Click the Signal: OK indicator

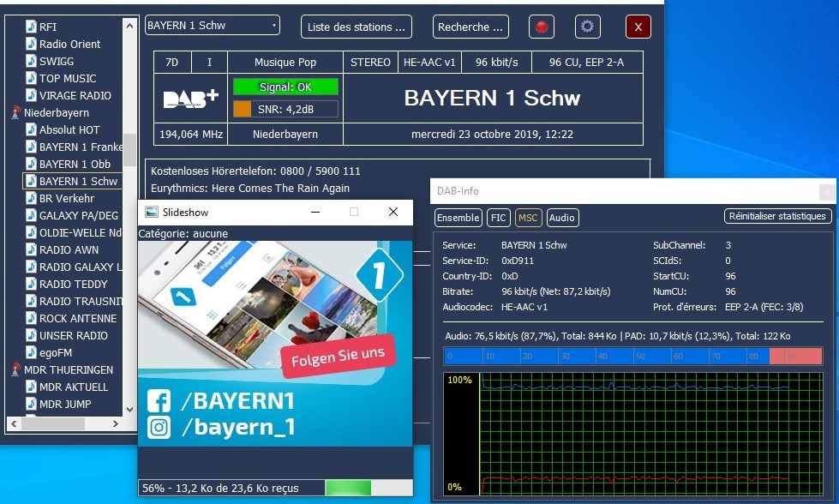(285, 87)
